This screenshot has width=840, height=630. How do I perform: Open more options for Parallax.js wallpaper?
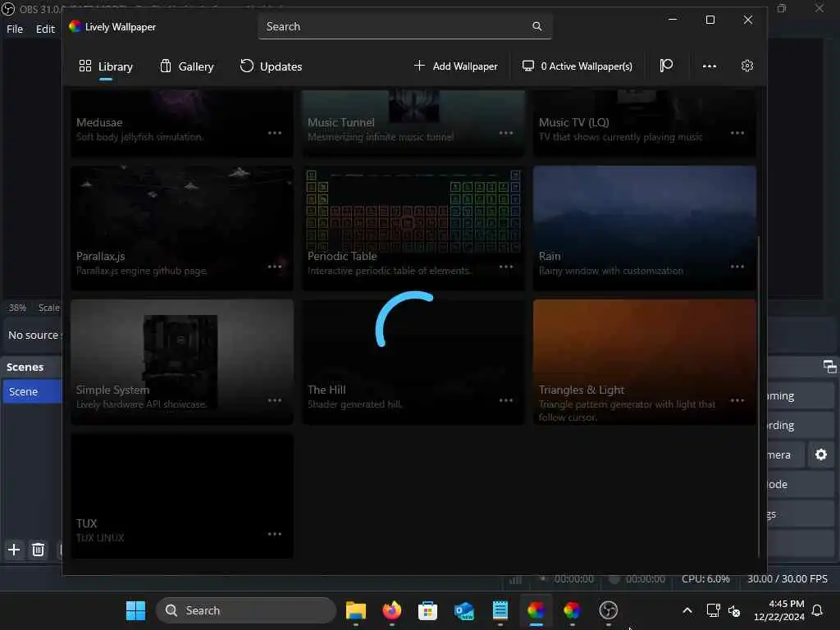275,267
